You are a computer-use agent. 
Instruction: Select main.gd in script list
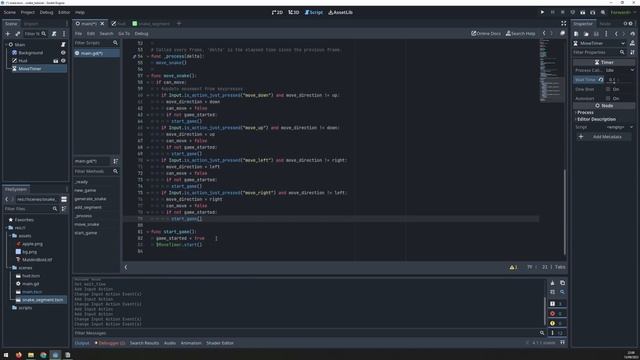97,53
